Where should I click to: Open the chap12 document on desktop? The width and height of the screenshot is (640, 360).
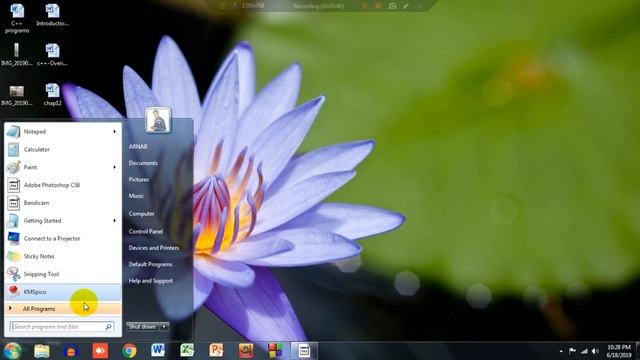52,95
